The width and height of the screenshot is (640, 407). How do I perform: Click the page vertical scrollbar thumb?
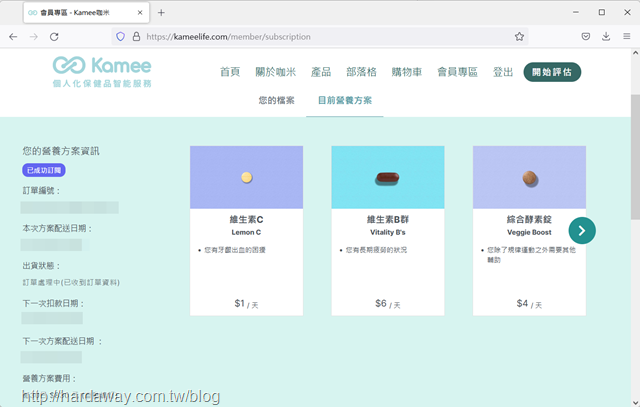635,157
